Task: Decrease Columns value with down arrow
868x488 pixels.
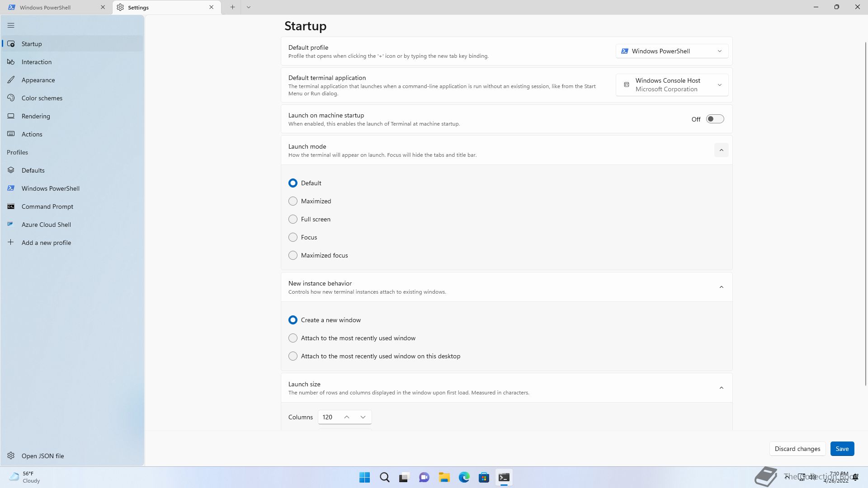Action: (363, 417)
